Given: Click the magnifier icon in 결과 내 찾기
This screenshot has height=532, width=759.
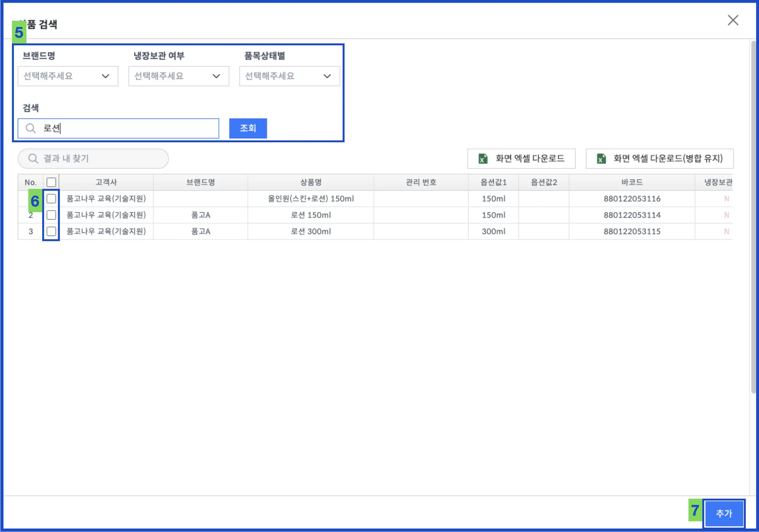Looking at the screenshot, I should [x=33, y=159].
